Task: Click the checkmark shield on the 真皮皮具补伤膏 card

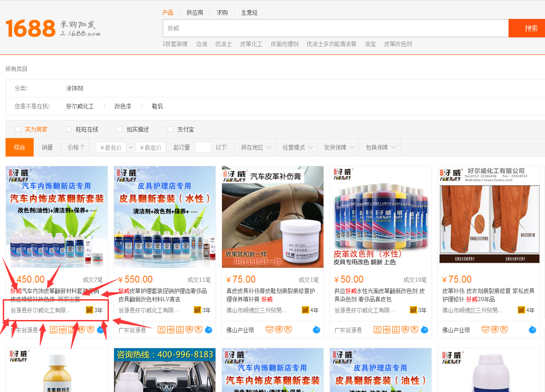Action: (x=270, y=330)
